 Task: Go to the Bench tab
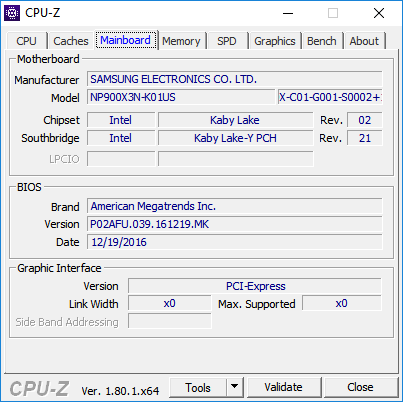pyautogui.click(x=322, y=41)
